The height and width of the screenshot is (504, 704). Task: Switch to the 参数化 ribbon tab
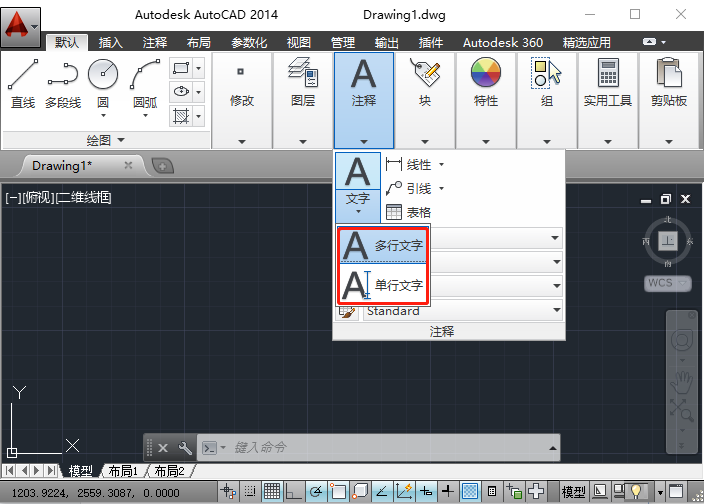tap(249, 43)
